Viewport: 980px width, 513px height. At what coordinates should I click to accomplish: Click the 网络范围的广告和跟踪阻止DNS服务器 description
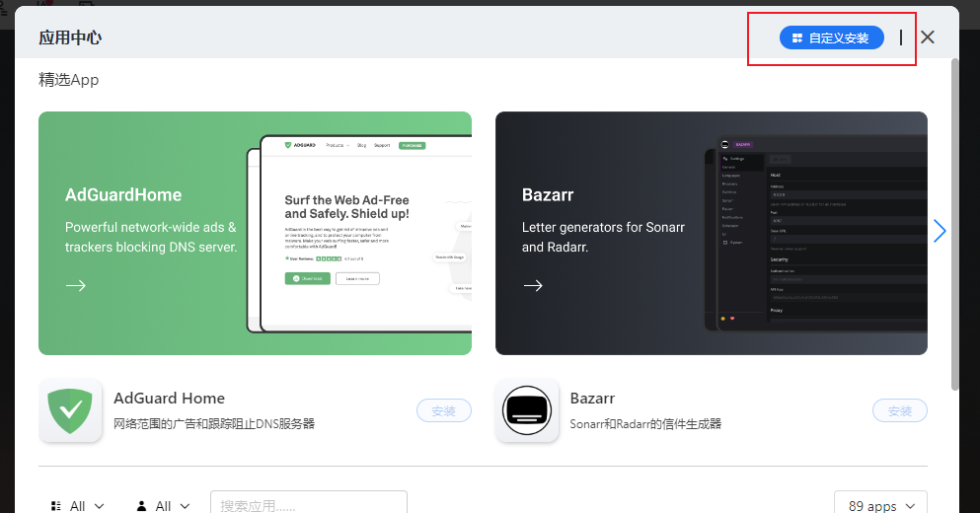pyautogui.click(x=214, y=423)
